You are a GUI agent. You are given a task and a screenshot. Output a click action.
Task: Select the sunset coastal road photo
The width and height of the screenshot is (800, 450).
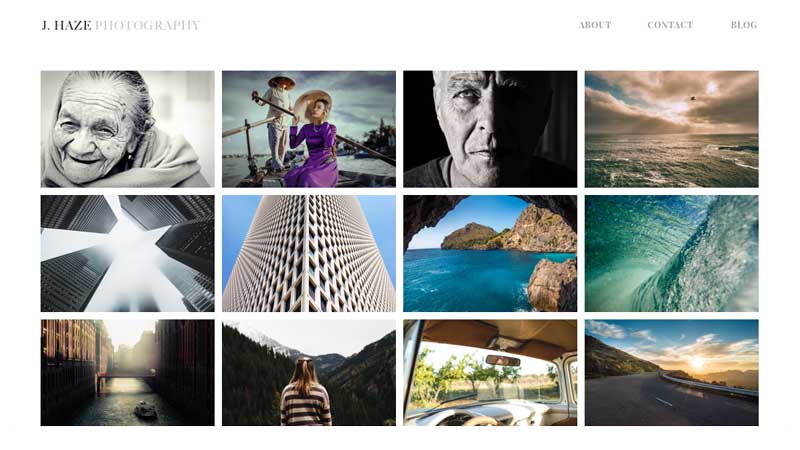pos(671,373)
